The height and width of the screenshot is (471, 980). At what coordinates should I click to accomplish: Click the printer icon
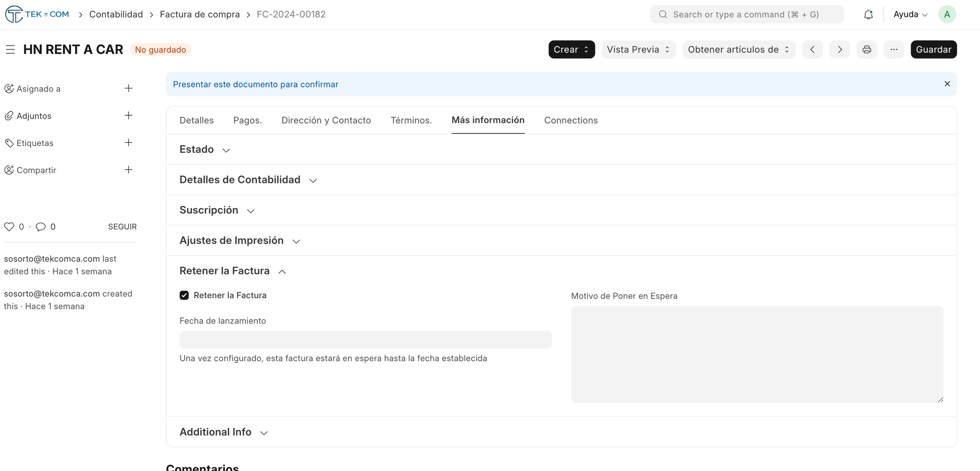point(866,49)
